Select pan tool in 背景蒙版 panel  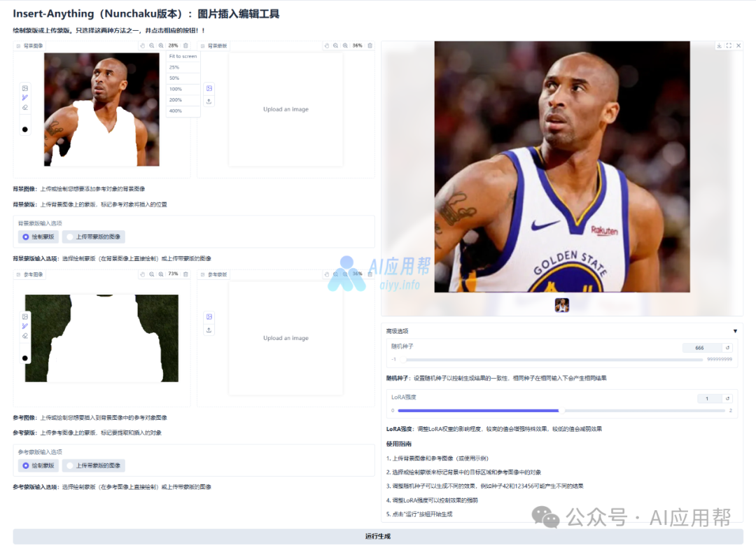pos(326,45)
